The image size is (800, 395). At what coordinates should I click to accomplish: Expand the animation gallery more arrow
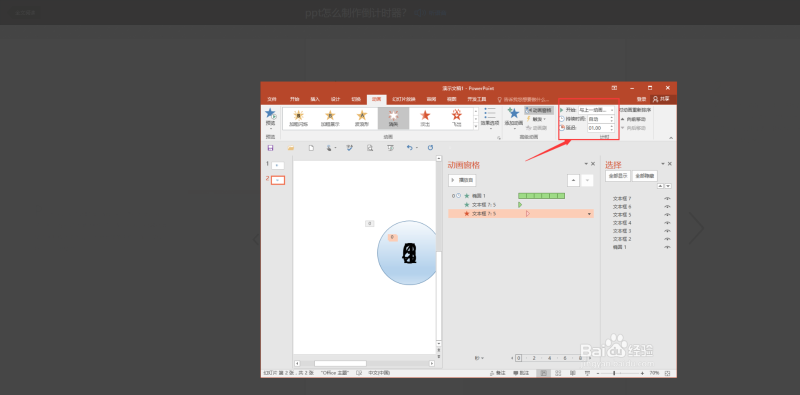pos(476,126)
